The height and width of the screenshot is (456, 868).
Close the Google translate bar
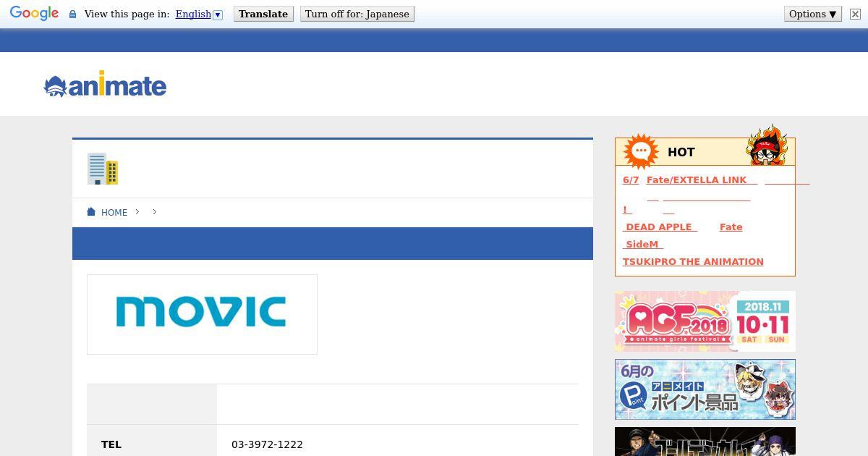(x=855, y=14)
